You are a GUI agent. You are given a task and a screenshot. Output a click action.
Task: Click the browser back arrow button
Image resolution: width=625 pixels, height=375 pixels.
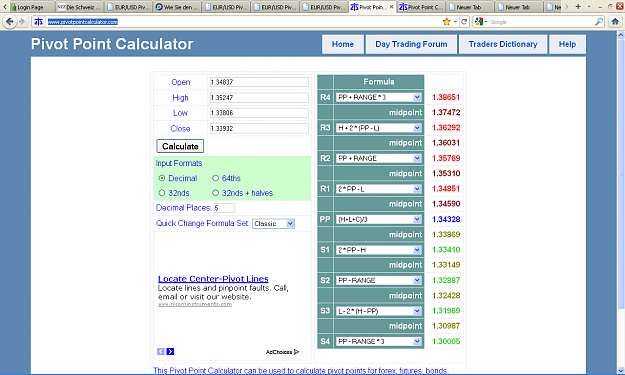tap(10, 22)
